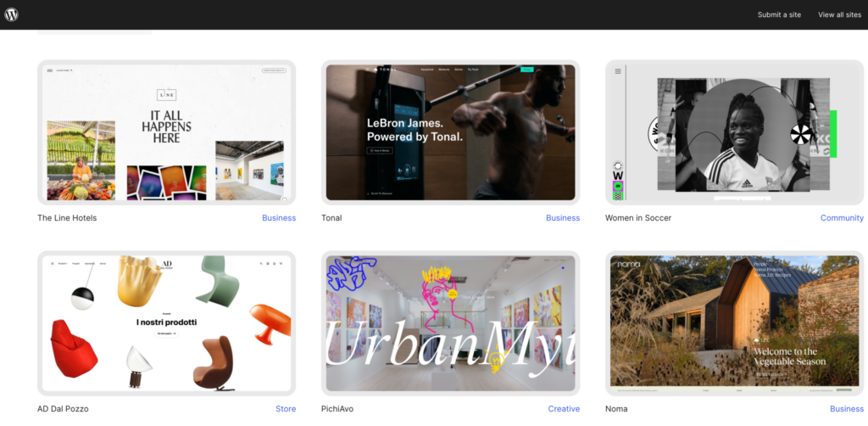
Task: Select the Business tag next to Tonal
Action: [x=563, y=218]
